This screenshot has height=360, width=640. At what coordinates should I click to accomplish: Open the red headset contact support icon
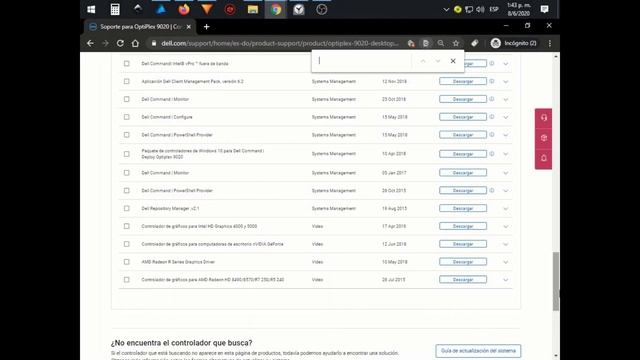pyautogui.click(x=544, y=118)
